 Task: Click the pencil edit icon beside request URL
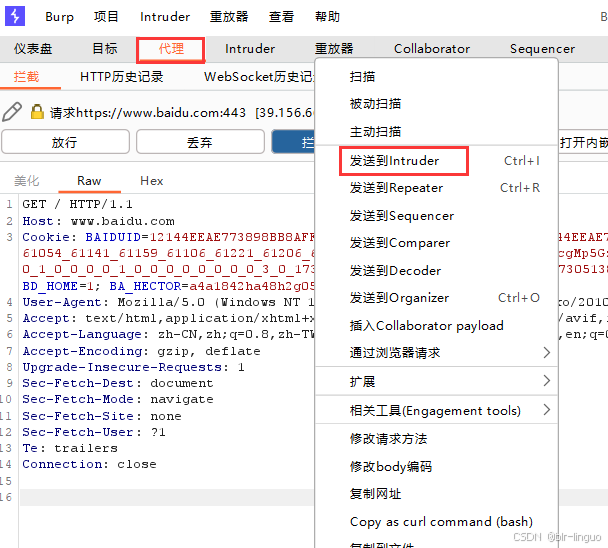point(12,112)
